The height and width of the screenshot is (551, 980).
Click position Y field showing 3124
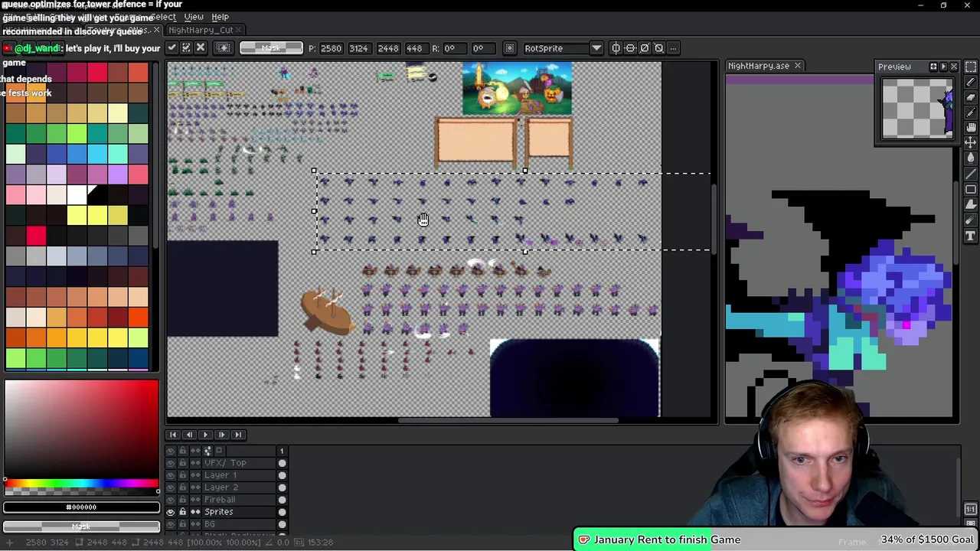pyautogui.click(x=360, y=47)
